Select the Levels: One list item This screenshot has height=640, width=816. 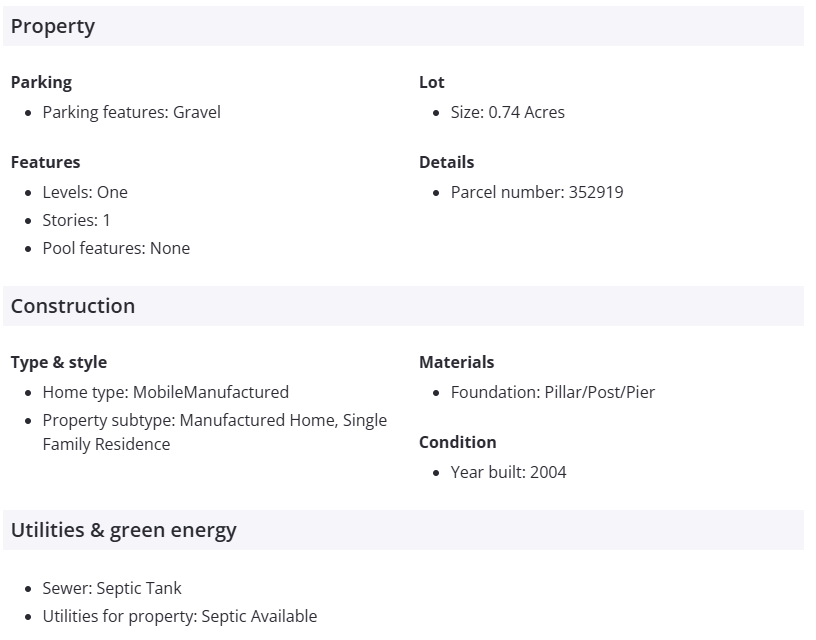tap(85, 192)
